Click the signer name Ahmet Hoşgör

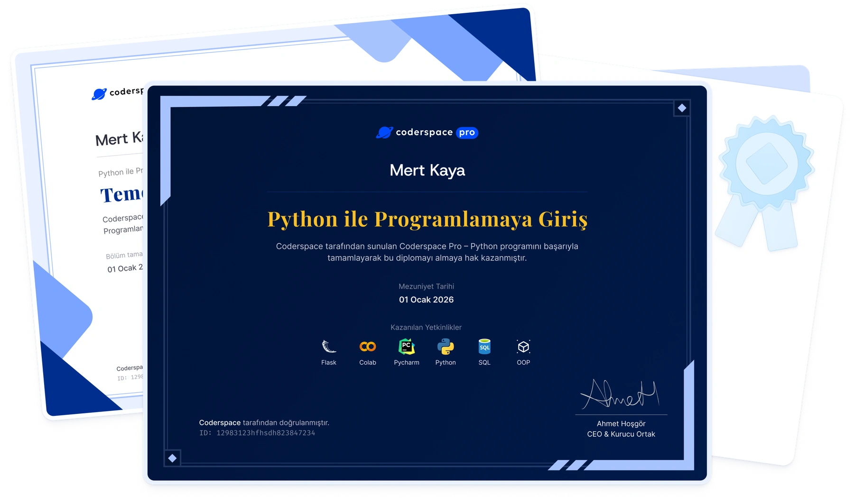(621, 423)
